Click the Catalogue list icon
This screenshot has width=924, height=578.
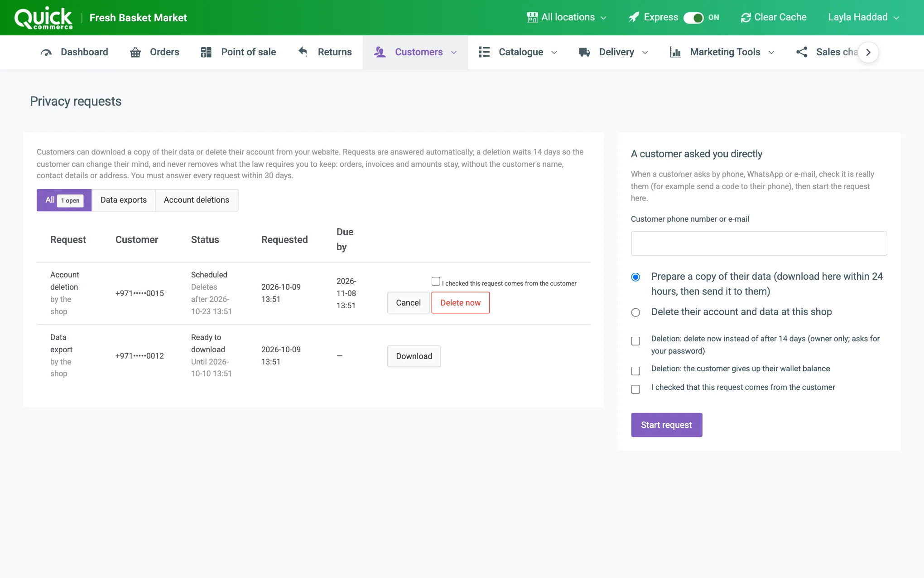click(x=484, y=52)
